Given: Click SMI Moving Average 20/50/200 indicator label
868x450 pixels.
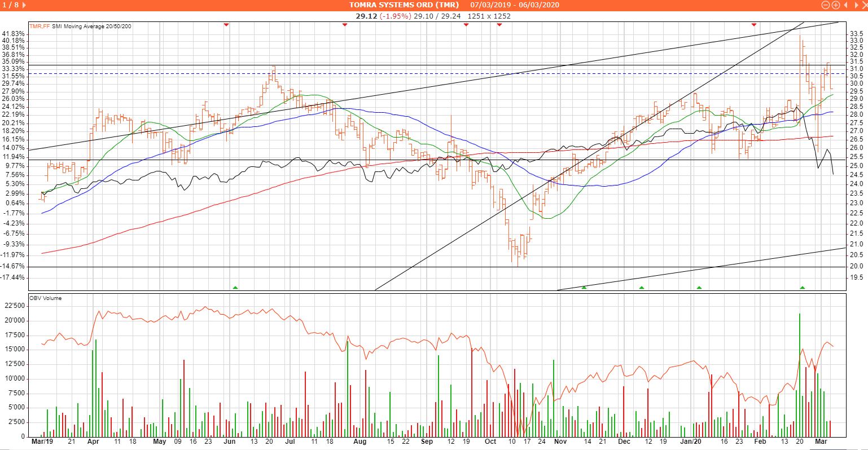Looking at the screenshot, I should [91, 27].
